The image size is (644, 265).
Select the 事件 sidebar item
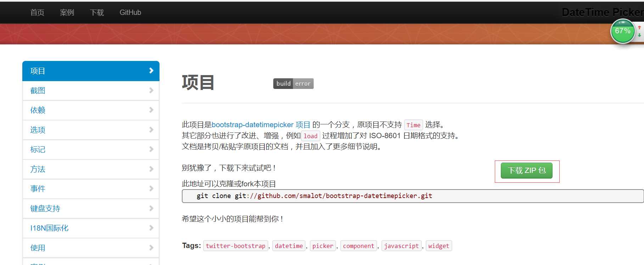[91, 189]
